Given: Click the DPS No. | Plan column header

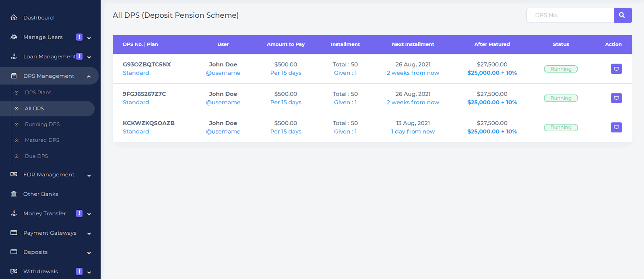Looking at the screenshot, I should point(140,44).
